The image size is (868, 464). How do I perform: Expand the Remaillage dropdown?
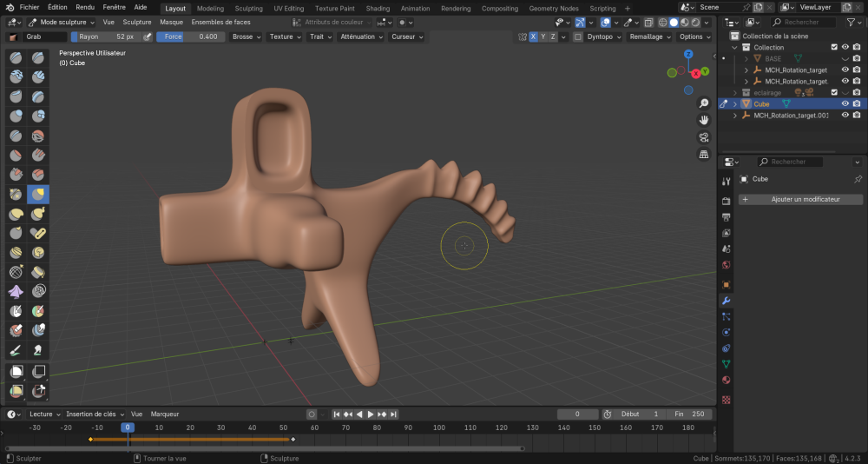click(648, 37)
